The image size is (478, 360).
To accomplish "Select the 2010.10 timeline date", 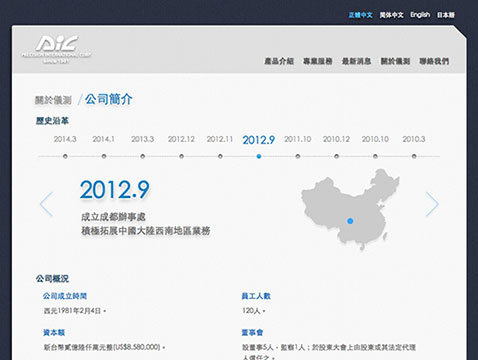I will point(375,139).
